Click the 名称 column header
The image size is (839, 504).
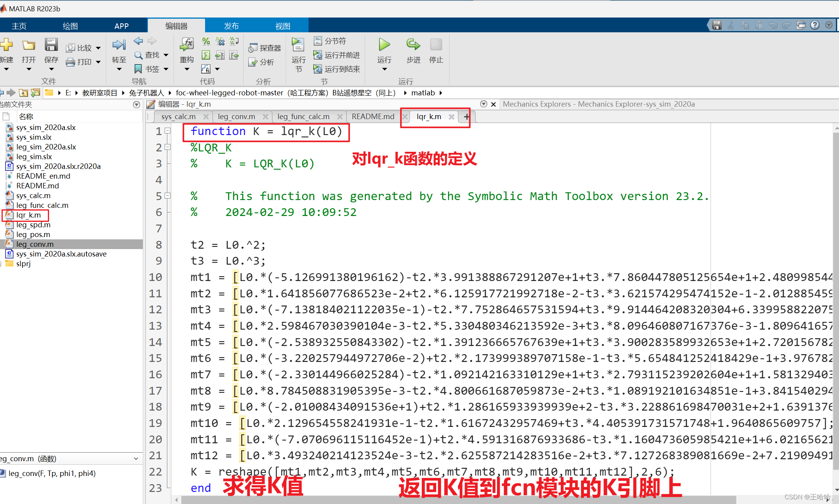pyautogui.click(x=26, y=116)
